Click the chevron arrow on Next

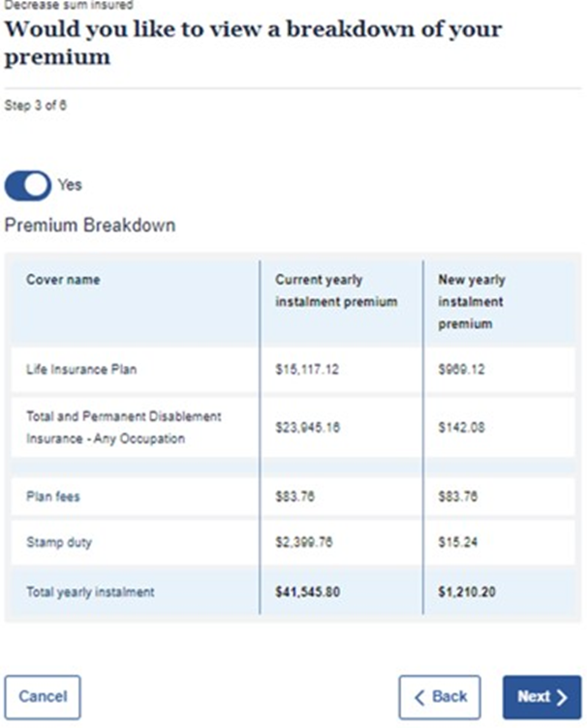[x=562, y=697]
